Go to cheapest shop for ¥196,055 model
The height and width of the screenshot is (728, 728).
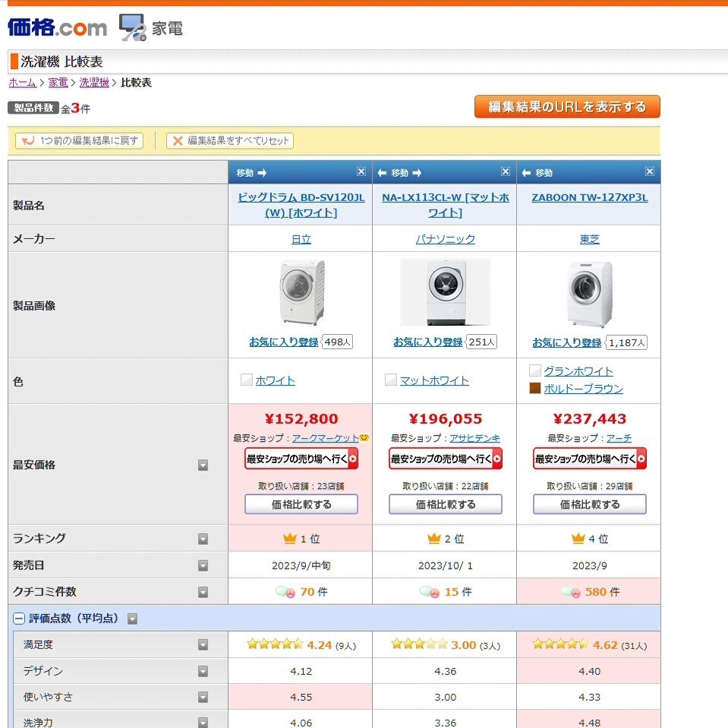point(446,459)
